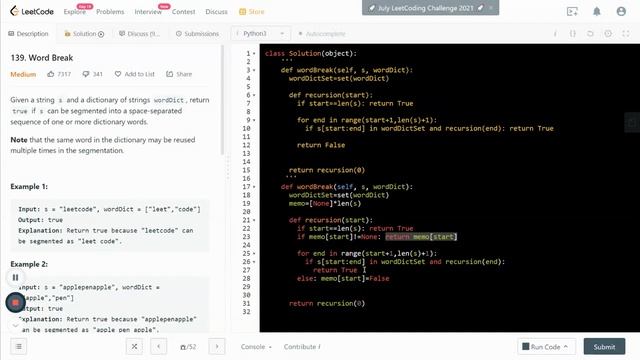
Task: Select the '139. Word Break' title
Action: click(x=42, y=58)
